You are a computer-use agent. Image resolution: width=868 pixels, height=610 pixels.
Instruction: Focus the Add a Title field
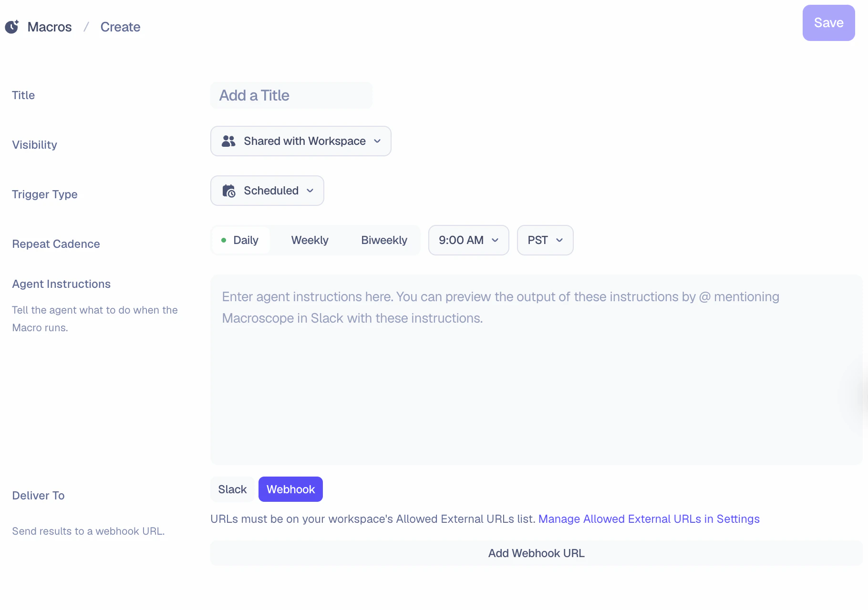tap(291, 95)
